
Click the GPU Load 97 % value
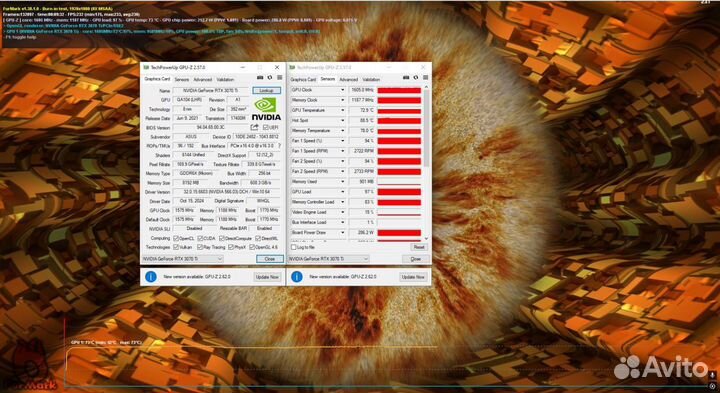point(362,191)
